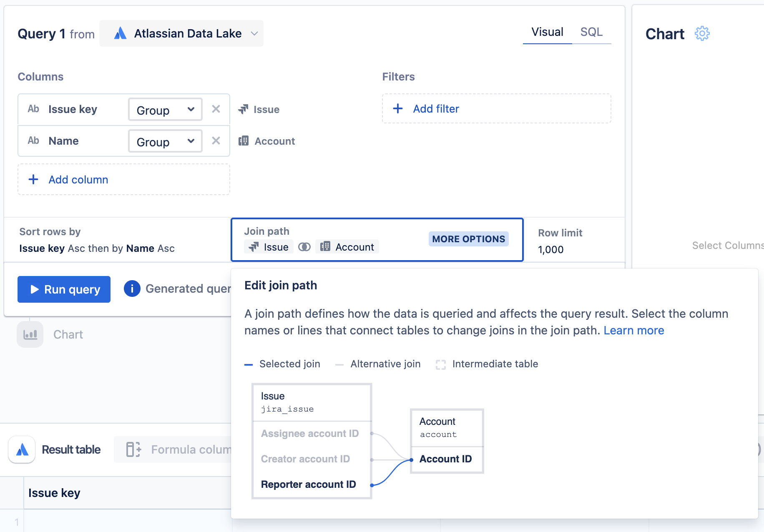Edit the Row limit value 1,000

551,250
